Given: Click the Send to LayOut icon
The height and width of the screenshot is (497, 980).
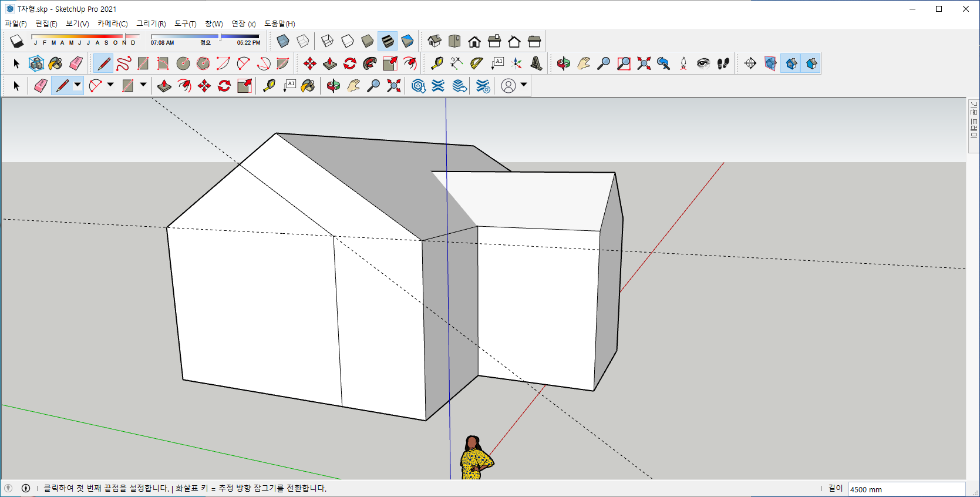Looking at the screenshot, I should point(460,86).
